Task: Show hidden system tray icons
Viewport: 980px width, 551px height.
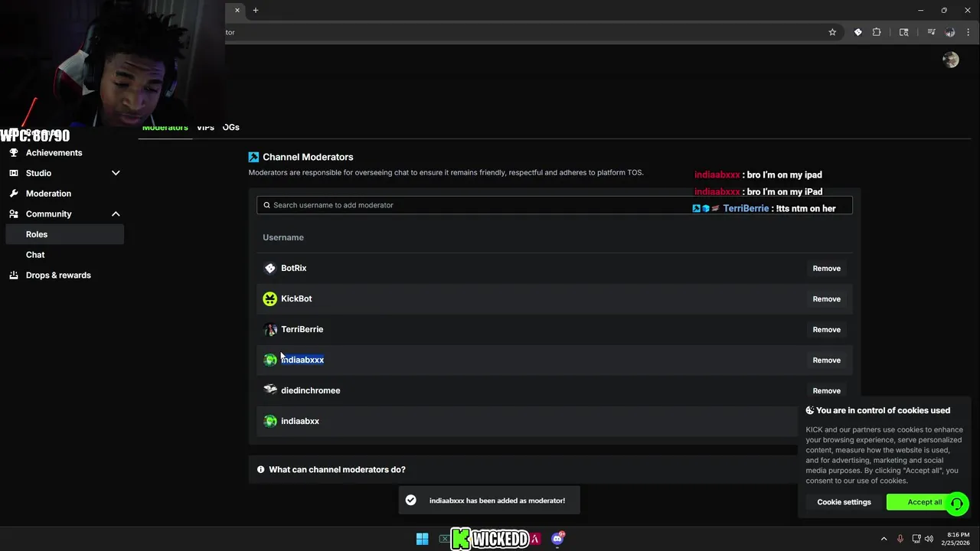Action: coord(884,539)
